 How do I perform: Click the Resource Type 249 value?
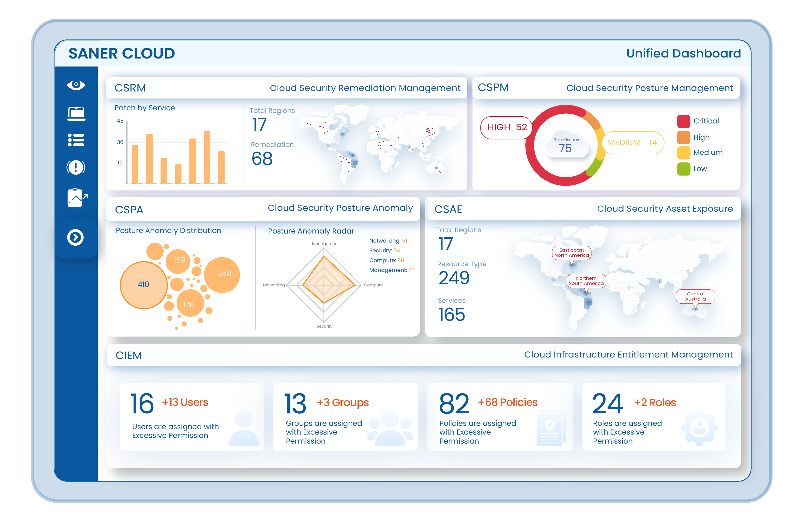click(454, 278)
